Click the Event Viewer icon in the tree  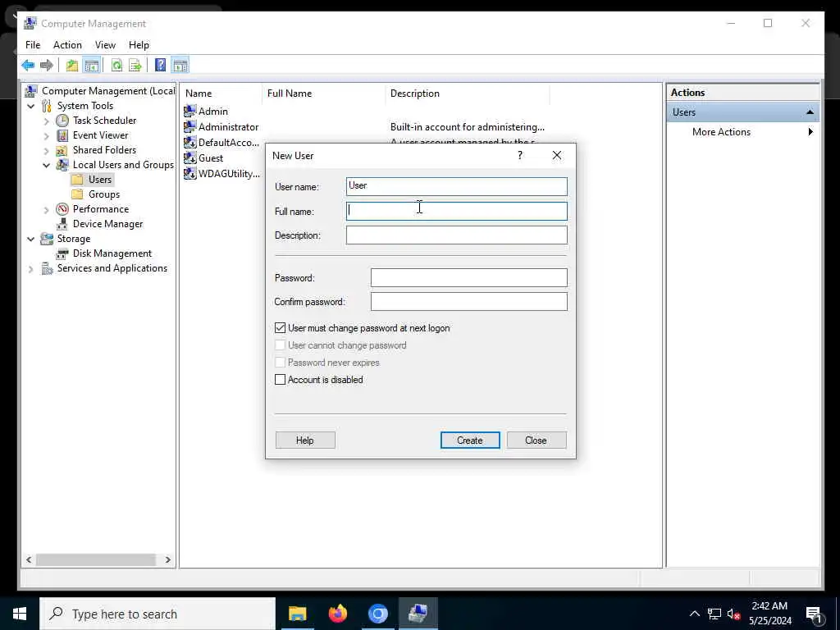click(62, 135)
